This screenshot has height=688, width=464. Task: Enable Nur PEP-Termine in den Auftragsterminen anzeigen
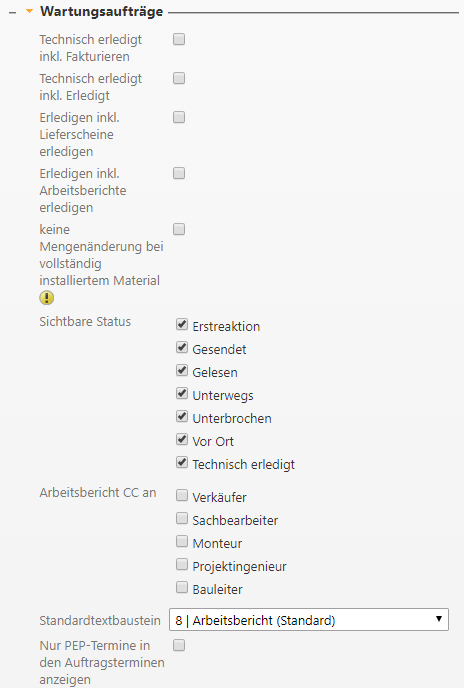coord(179,645)
